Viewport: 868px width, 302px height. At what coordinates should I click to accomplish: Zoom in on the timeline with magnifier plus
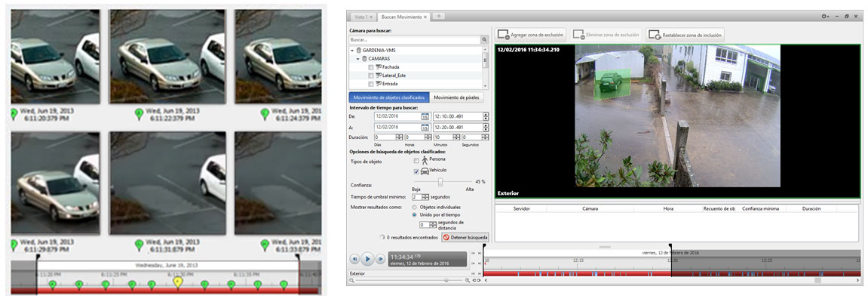[468, 280]
